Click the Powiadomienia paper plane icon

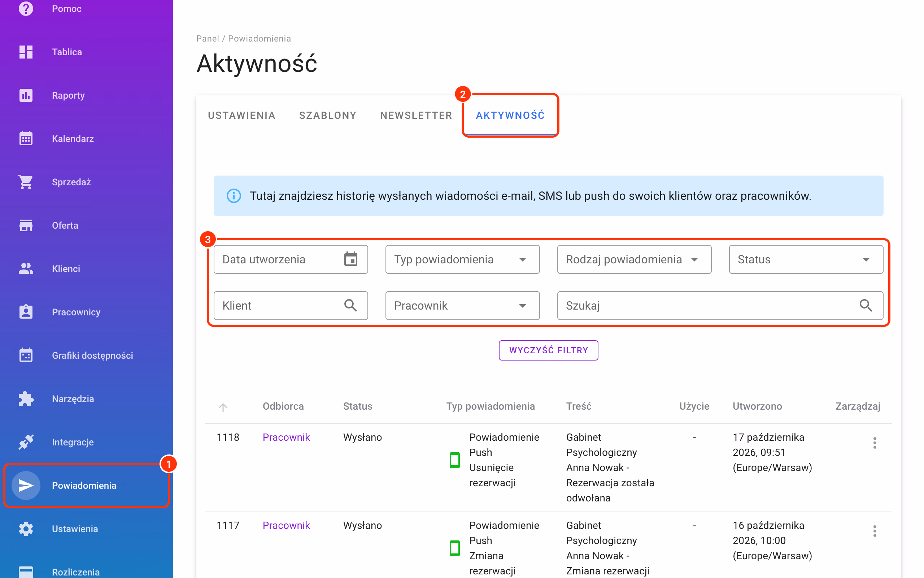tap(26, 486)
